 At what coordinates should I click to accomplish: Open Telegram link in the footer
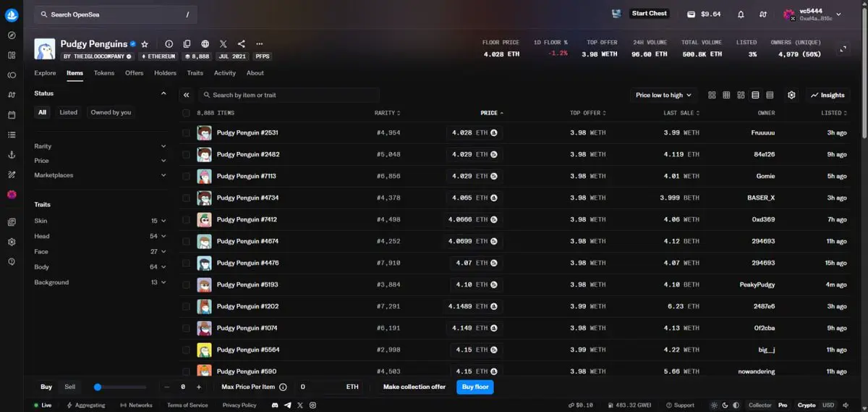[x=288, y=405]
